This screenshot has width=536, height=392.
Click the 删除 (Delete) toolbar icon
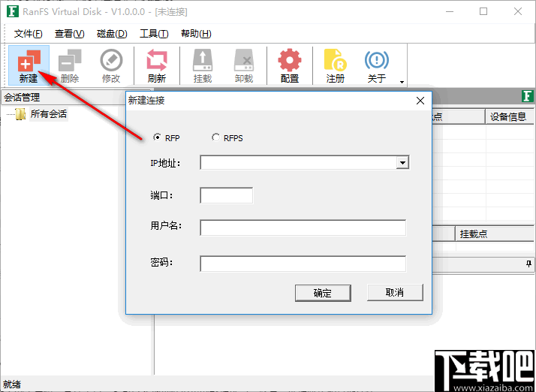pos(70,65)
